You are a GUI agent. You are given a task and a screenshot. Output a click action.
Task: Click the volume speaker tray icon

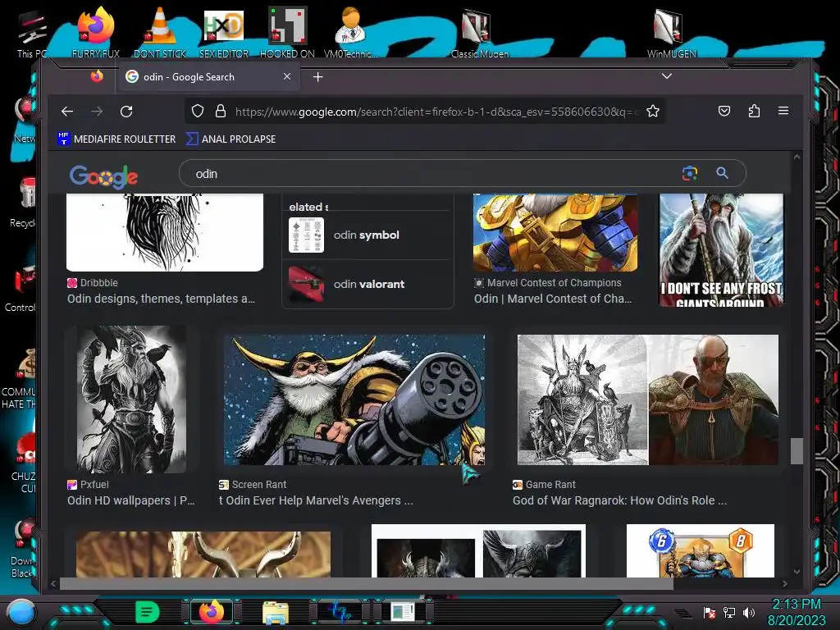[749, 612]
